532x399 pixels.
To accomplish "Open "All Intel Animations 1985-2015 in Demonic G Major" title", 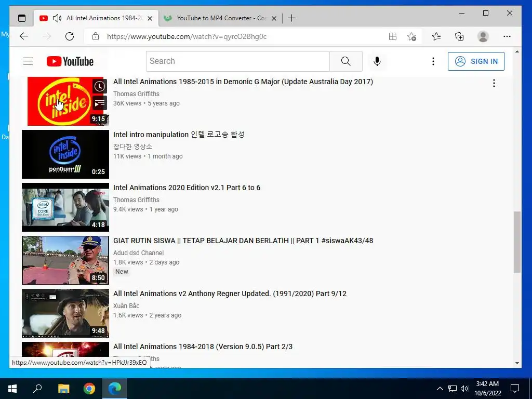I will (243, 82).
